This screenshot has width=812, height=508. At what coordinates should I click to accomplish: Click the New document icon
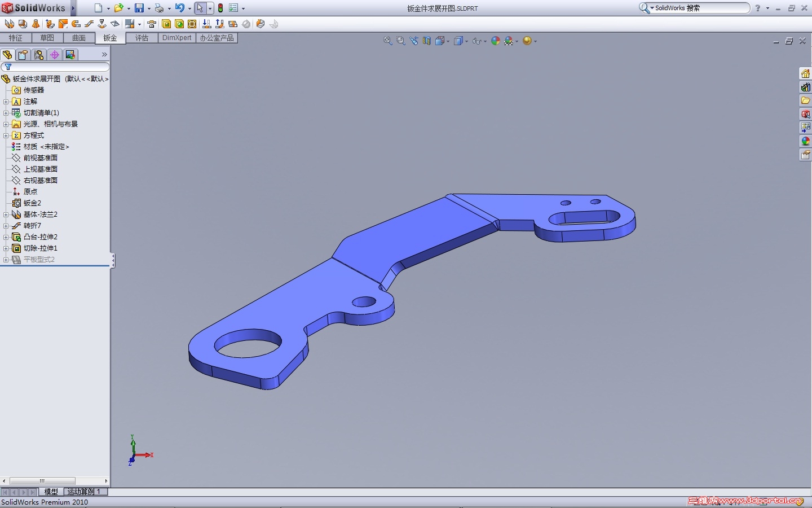(98, 8)
